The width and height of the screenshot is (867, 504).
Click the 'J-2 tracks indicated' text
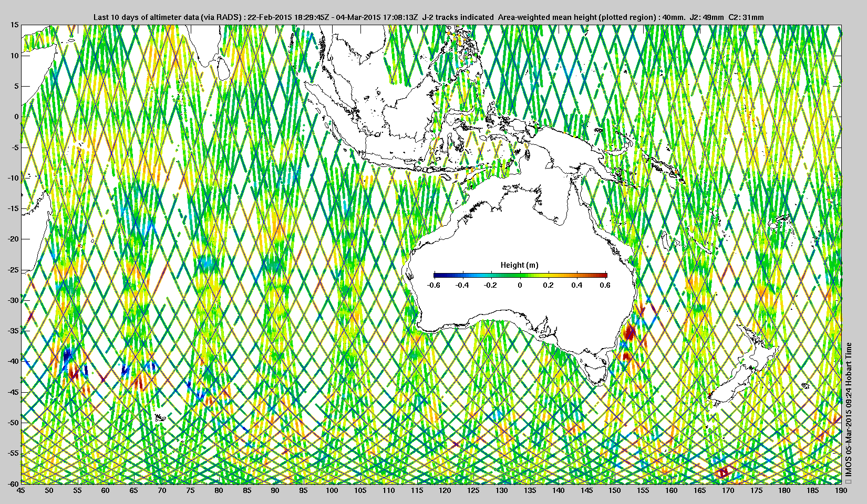(x=458, y=17)
